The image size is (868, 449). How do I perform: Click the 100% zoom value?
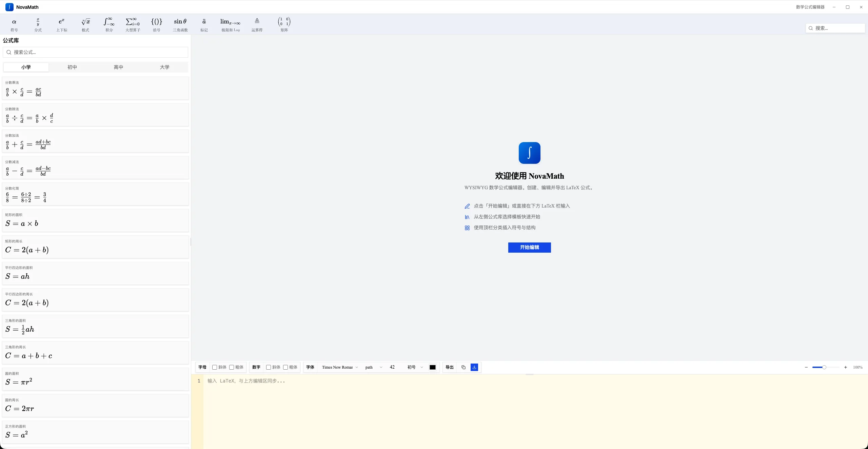coord(858,367)
